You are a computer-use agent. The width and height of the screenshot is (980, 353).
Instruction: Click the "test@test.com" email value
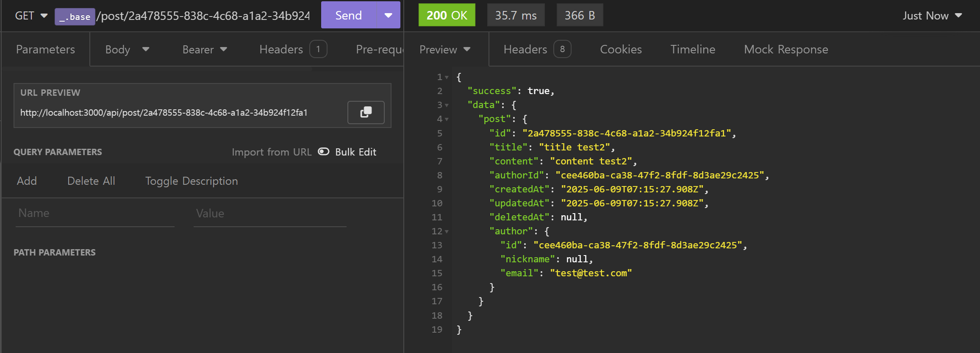tap(591, 273)
